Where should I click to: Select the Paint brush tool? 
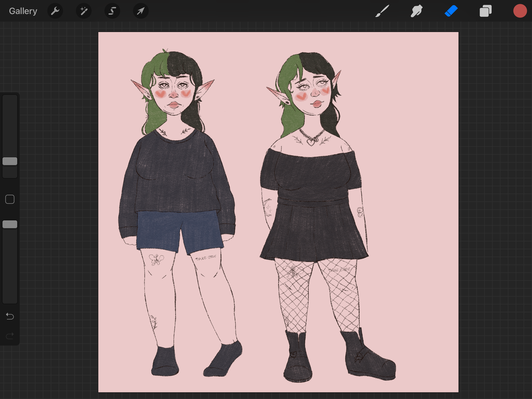(382, 11)
